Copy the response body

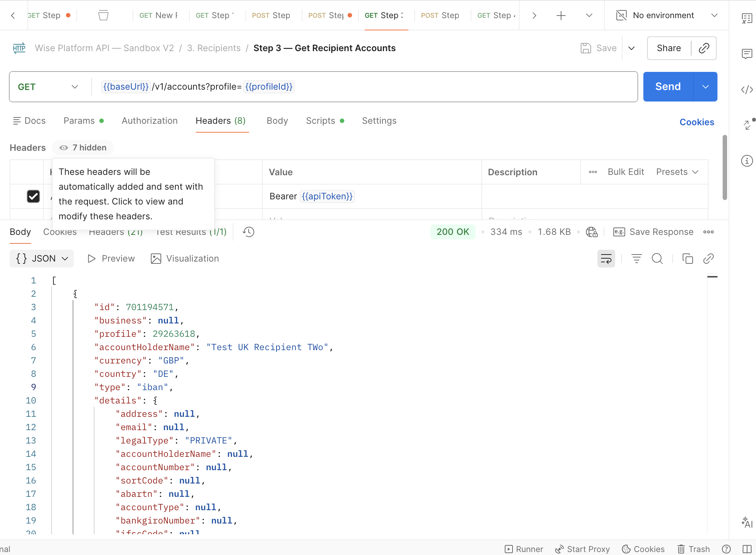point(688,259)
